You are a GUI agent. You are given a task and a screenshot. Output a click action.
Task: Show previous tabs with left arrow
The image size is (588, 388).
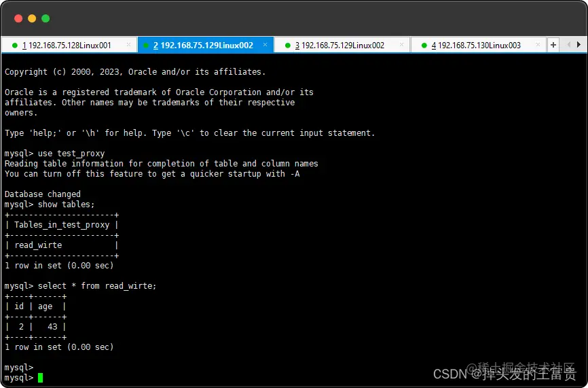(569, 45)
